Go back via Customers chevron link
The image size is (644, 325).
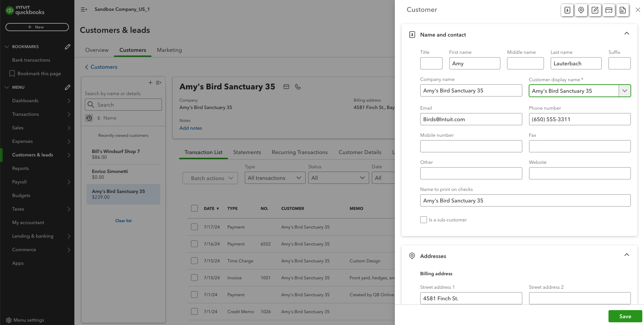pos(101,67)
